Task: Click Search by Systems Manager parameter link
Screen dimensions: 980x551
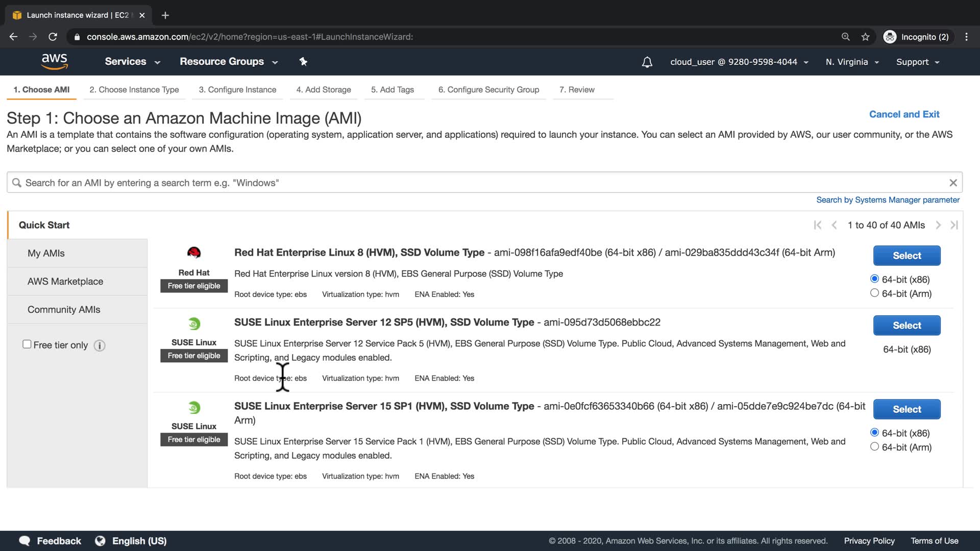Action: pos(888,200)
